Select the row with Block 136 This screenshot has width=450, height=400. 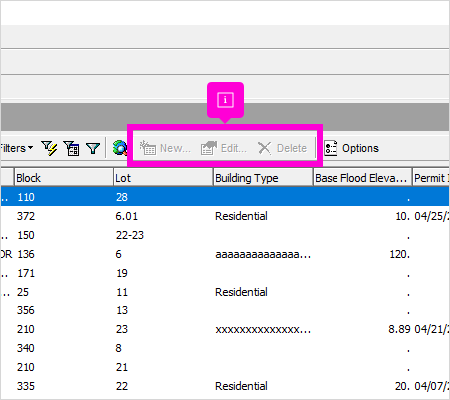click(x=225, y=254)
